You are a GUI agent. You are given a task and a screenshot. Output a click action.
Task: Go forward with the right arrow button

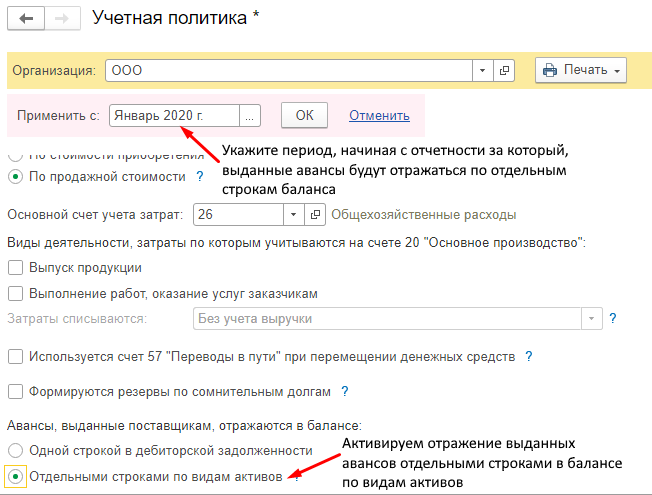click(62, 18)
